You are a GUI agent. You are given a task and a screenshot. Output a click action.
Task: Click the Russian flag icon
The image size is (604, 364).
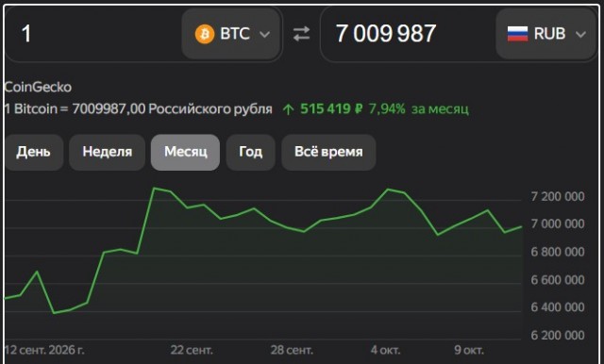coord(517,34)
